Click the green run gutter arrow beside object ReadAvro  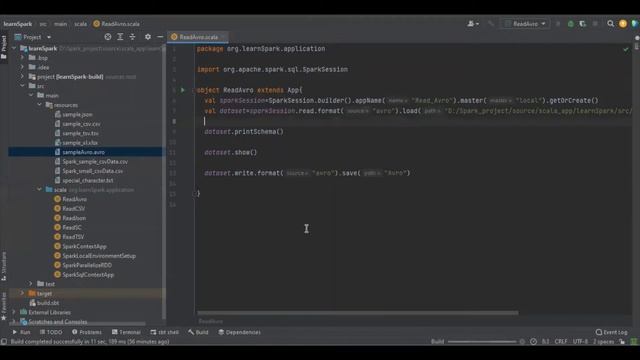tap(182, 90)
